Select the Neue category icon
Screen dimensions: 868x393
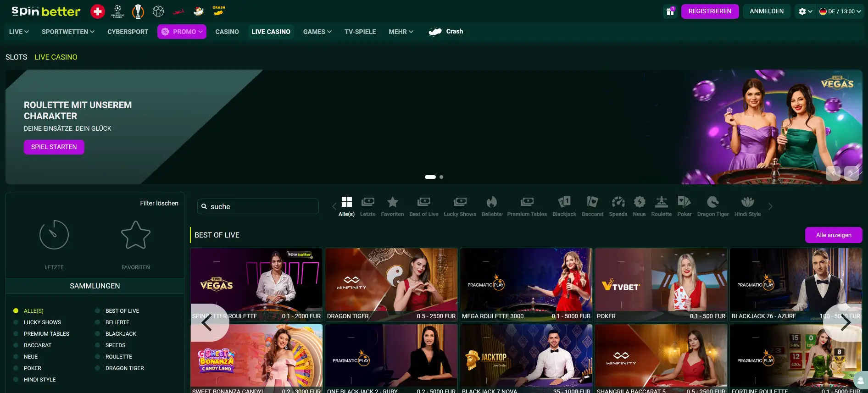click(x=640, y=202)
